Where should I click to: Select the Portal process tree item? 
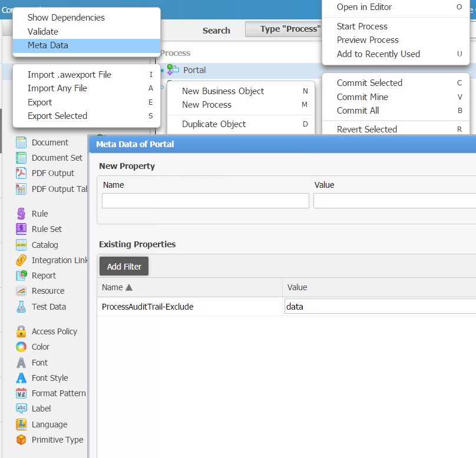[194, 70]
